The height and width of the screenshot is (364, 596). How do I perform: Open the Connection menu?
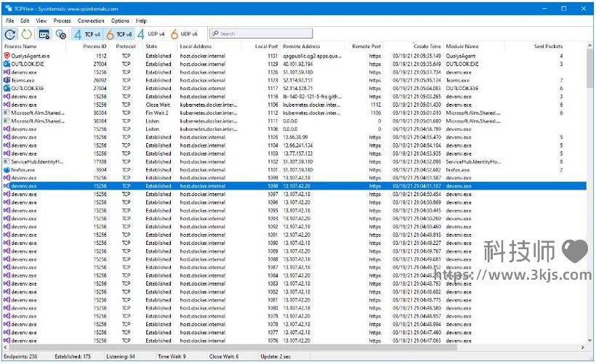click(91, 21)
